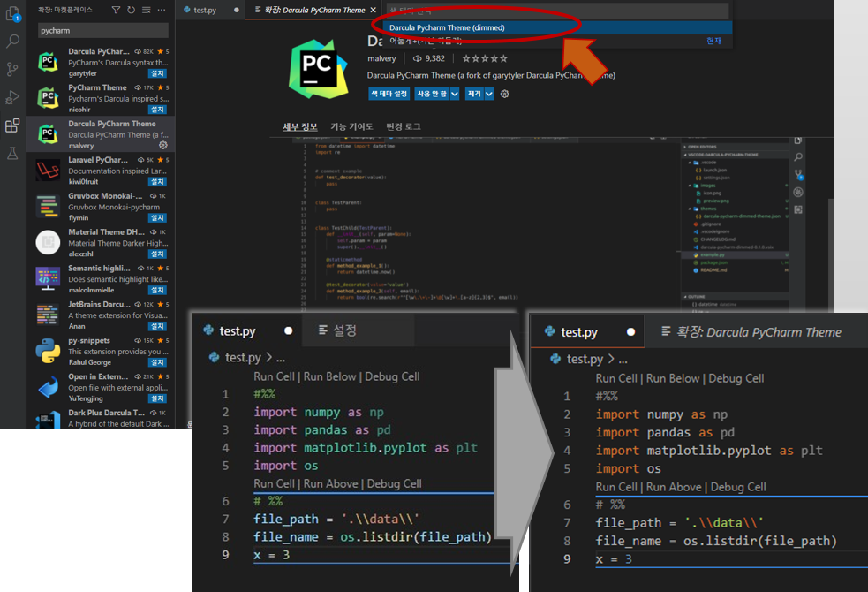
Task: Click the pycharm search input field
Action: coord(100,29)
